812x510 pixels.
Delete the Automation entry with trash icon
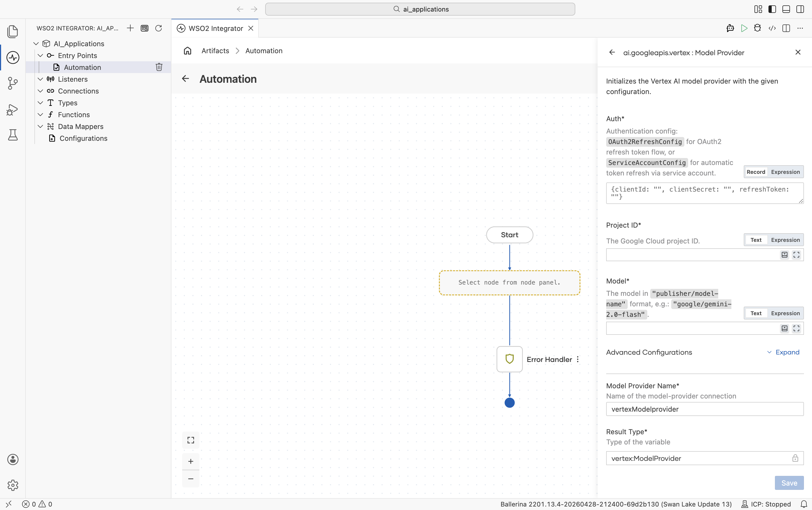click(159, 67)
